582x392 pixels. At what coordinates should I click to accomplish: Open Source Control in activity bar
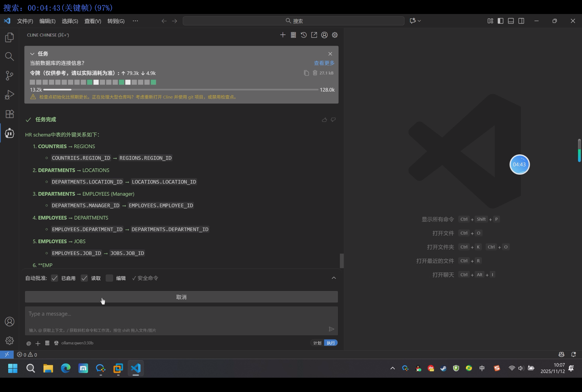(x=9, y=76)
